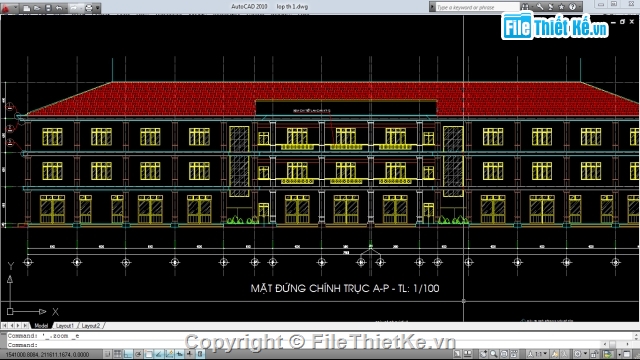
Task: Open the AutoCAD application menu button
Action: 5,8
